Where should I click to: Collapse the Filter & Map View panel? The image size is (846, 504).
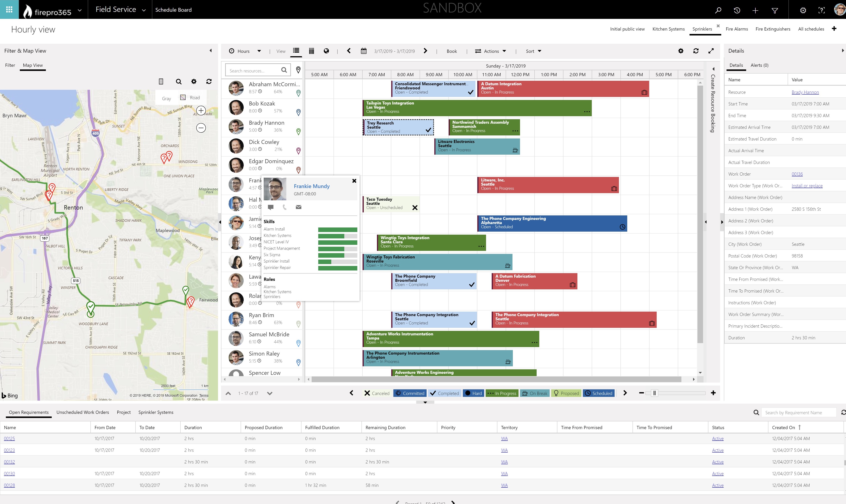pos(211,51)
